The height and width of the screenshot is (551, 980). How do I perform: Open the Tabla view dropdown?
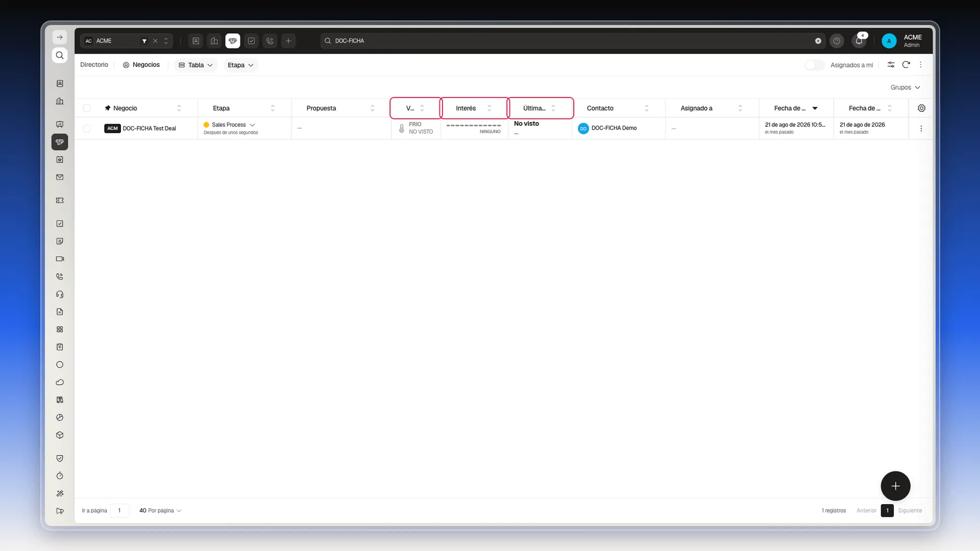tap(196, 65)
